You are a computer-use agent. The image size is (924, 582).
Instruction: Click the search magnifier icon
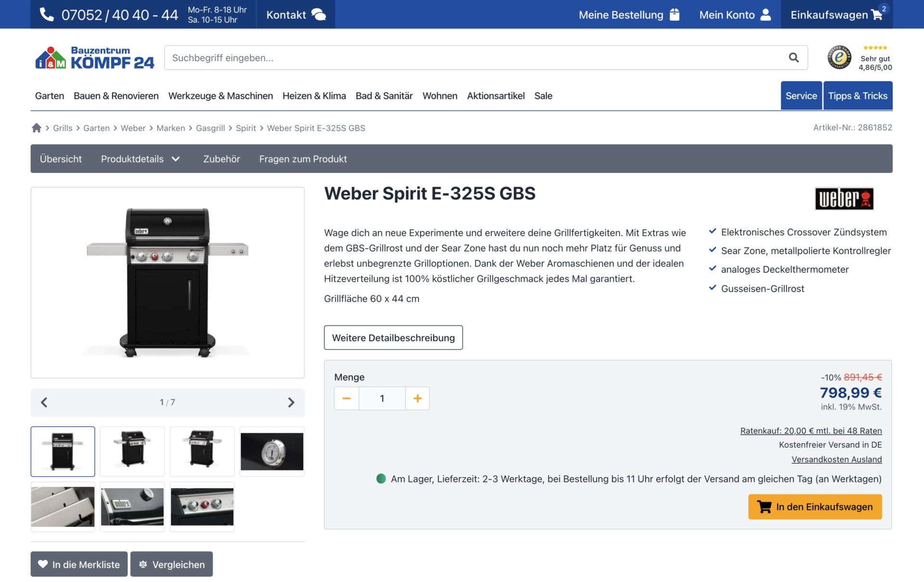tap(793, 57)
